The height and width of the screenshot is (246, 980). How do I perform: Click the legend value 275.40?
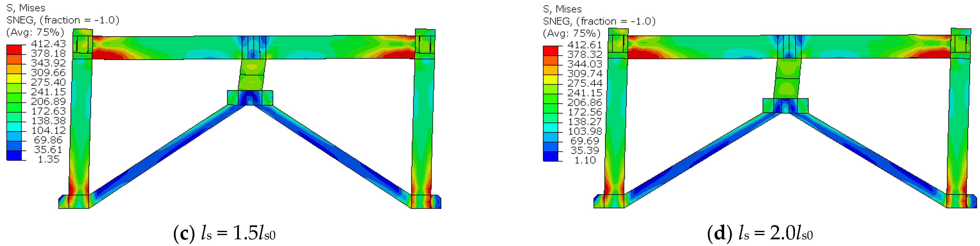click(48, 82)
